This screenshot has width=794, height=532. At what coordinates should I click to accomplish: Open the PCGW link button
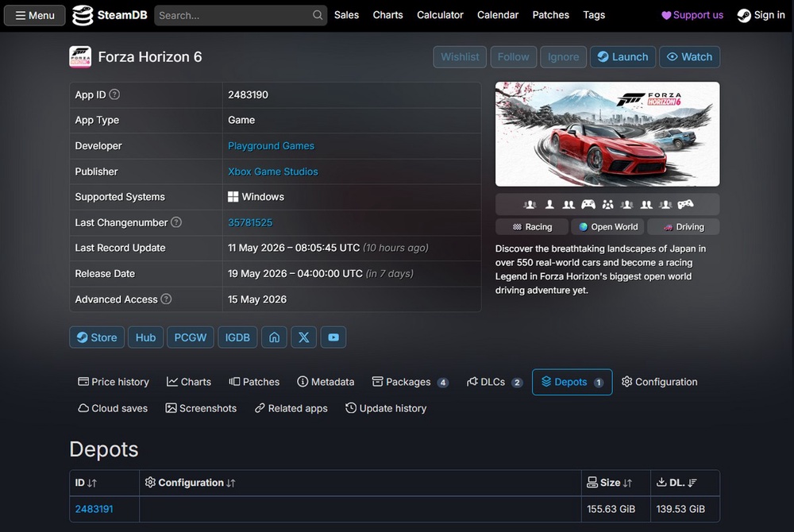[191, 337]
